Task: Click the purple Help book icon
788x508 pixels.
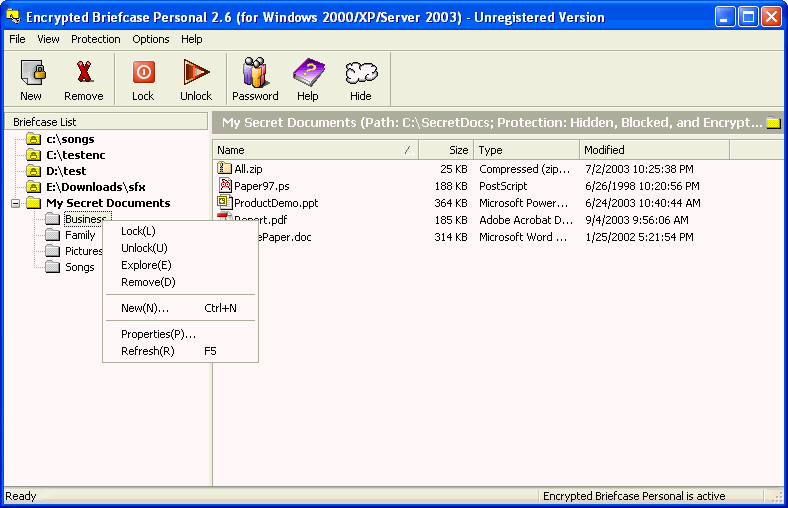Action: coord(308,72)
